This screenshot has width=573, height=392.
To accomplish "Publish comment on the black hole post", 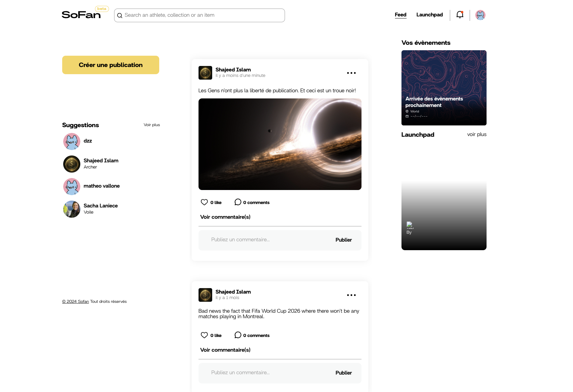I will 343,240.
